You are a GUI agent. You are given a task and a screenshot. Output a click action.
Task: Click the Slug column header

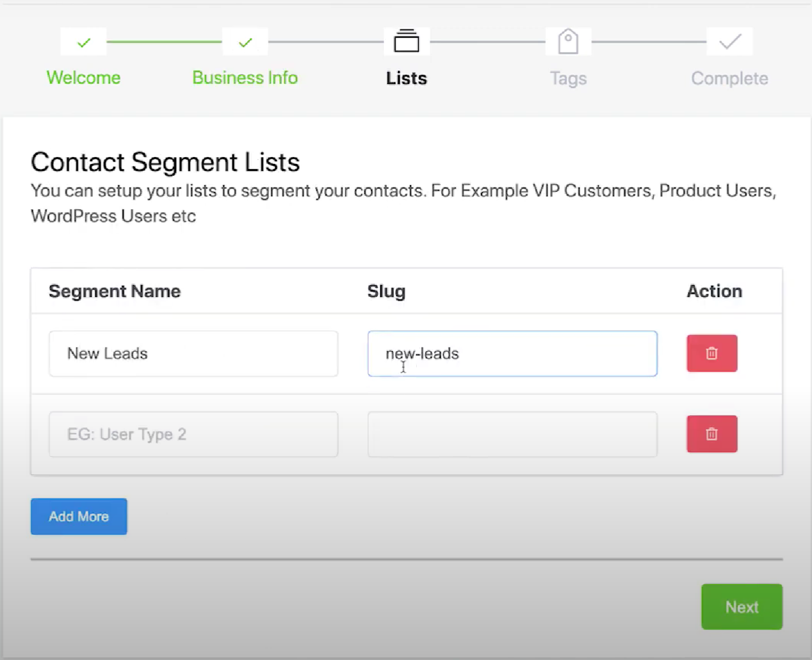tap(386, 291)
